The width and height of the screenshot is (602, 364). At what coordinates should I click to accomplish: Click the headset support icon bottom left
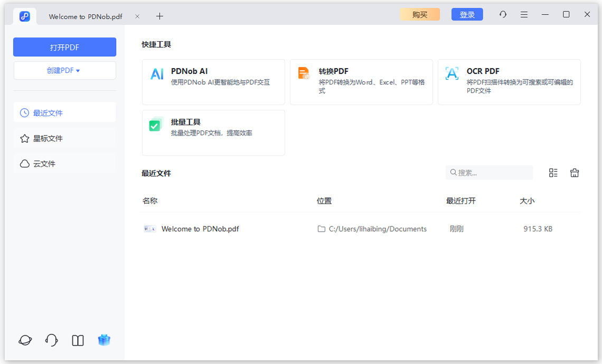click(51, 340)
